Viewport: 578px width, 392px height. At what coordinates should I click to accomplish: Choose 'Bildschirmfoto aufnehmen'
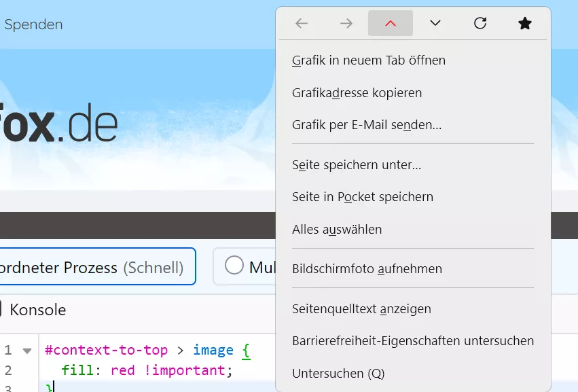tap(413, 269)
